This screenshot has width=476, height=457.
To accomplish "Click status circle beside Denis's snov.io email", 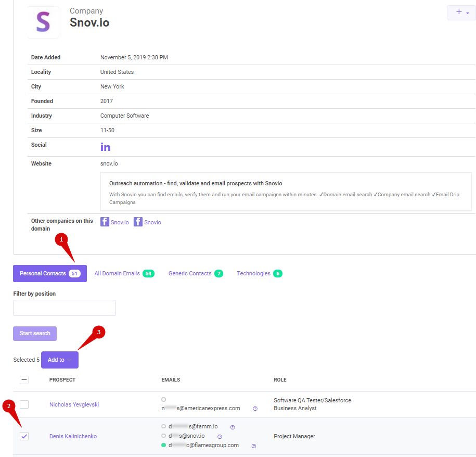I will click(x=164, y=436).
